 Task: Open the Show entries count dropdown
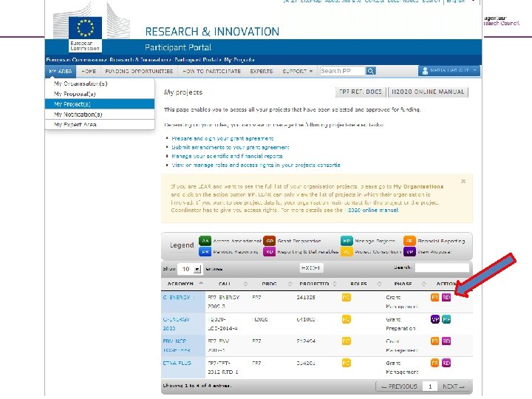(190, 269)
